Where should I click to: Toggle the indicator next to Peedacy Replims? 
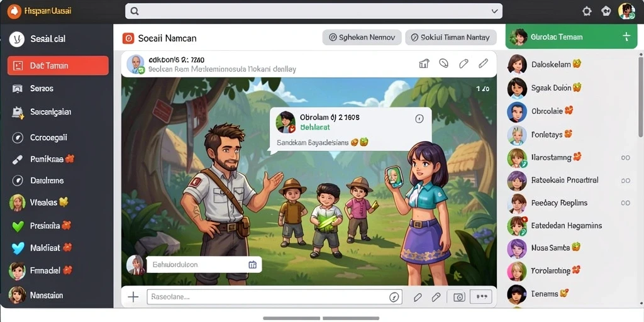pos(626,203)
